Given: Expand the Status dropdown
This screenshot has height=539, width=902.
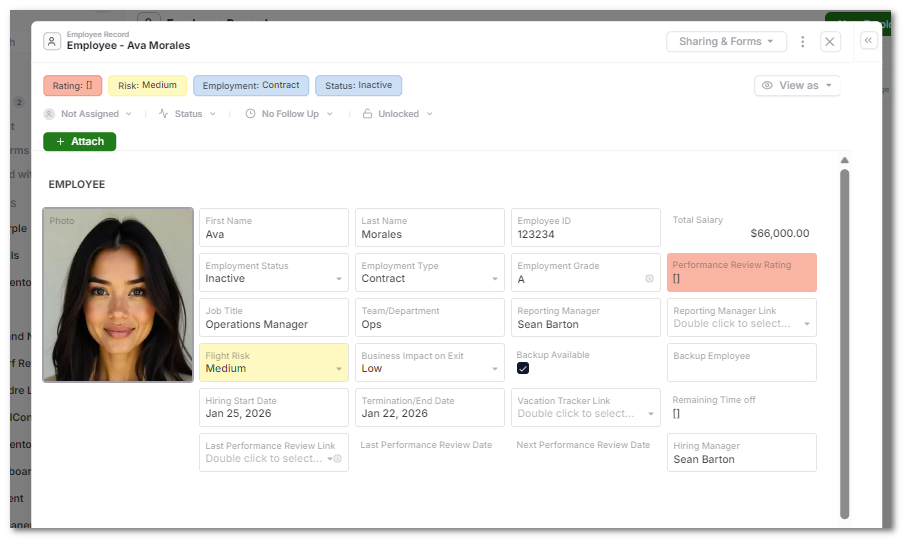Looking at the screenshot, I should (x=213, y=114).
